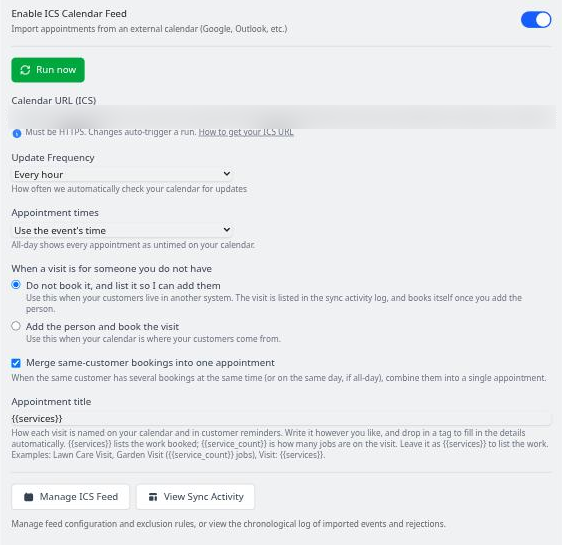Click the Appointment title field with {{services}}
This screenshot has height=545, width=562.
(281, 419)
